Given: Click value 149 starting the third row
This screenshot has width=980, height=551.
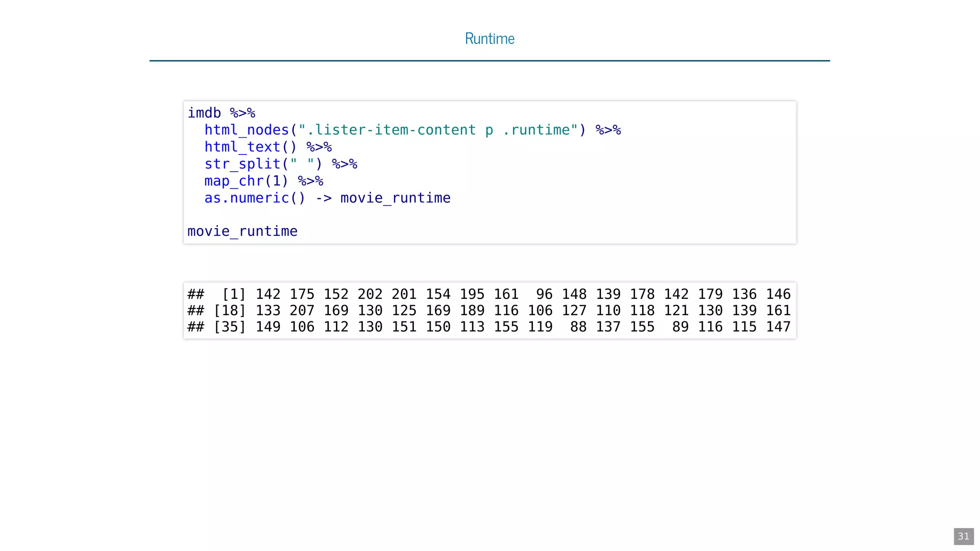Looking at the screenshot, I should (268, 327).
